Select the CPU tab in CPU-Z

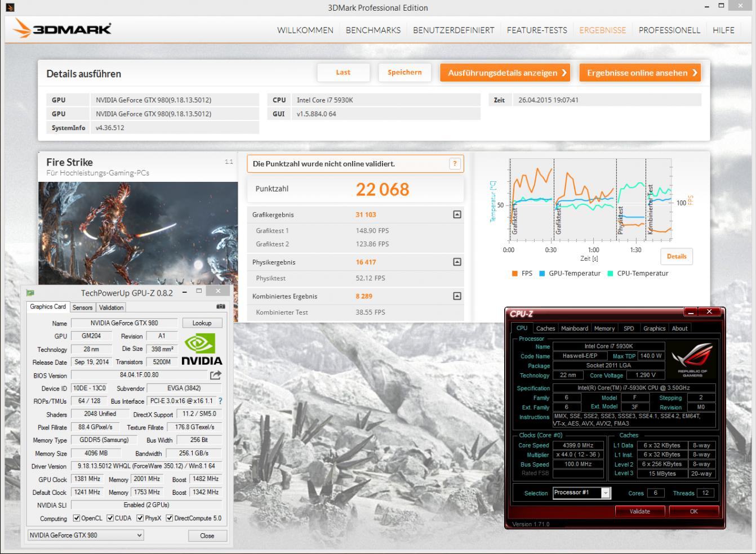[522, 328]
